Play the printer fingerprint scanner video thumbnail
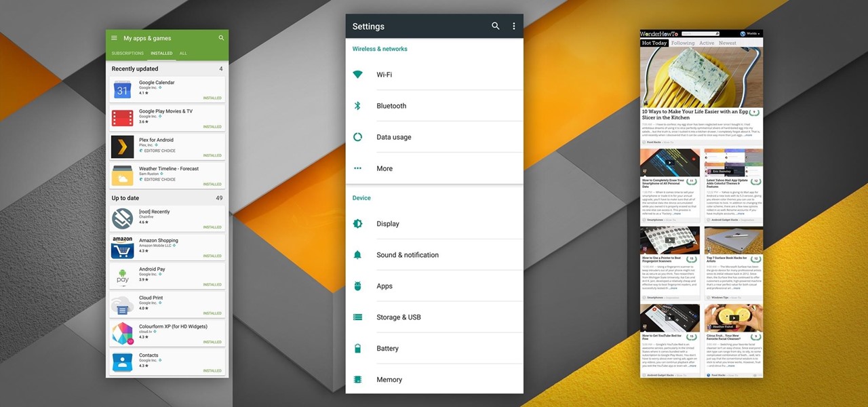Viewport: 868px width, 407px height. click(670, 240)
